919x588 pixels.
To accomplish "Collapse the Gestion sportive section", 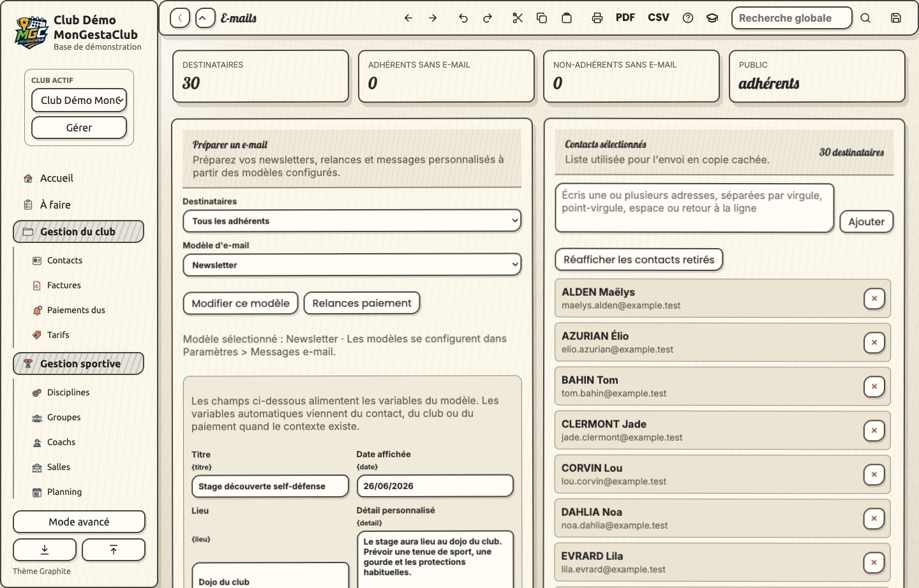I will (x=78, y=364).
